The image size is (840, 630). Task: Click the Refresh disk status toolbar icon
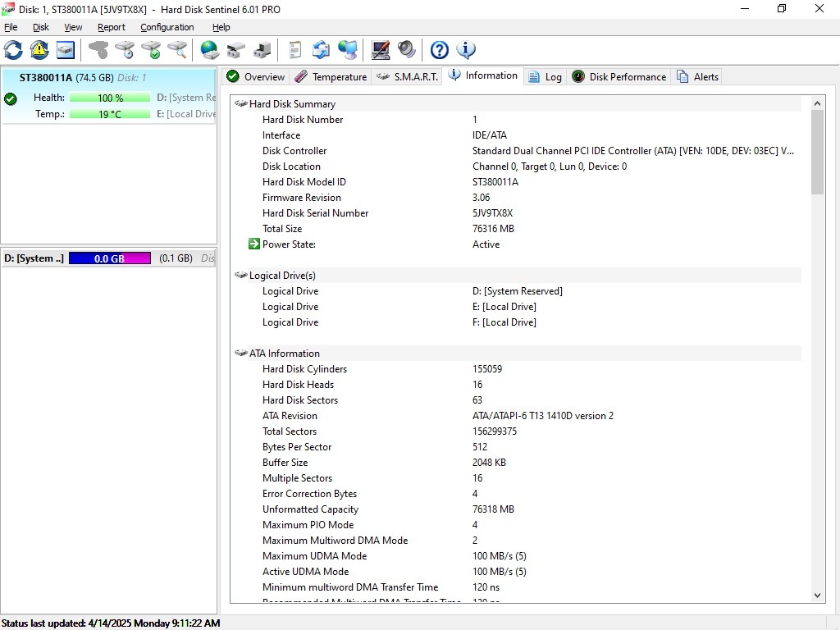[13, 50]
